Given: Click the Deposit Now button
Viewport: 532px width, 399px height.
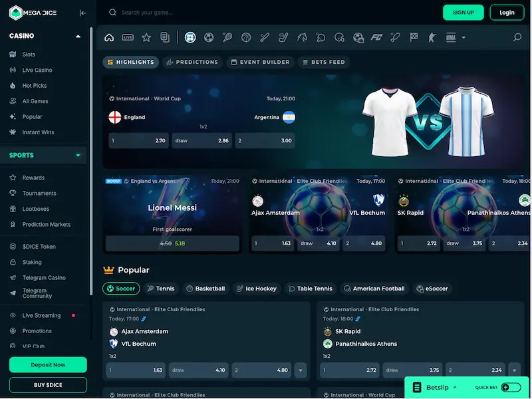Looking at the screenshot, I should (x=48, y=364).
